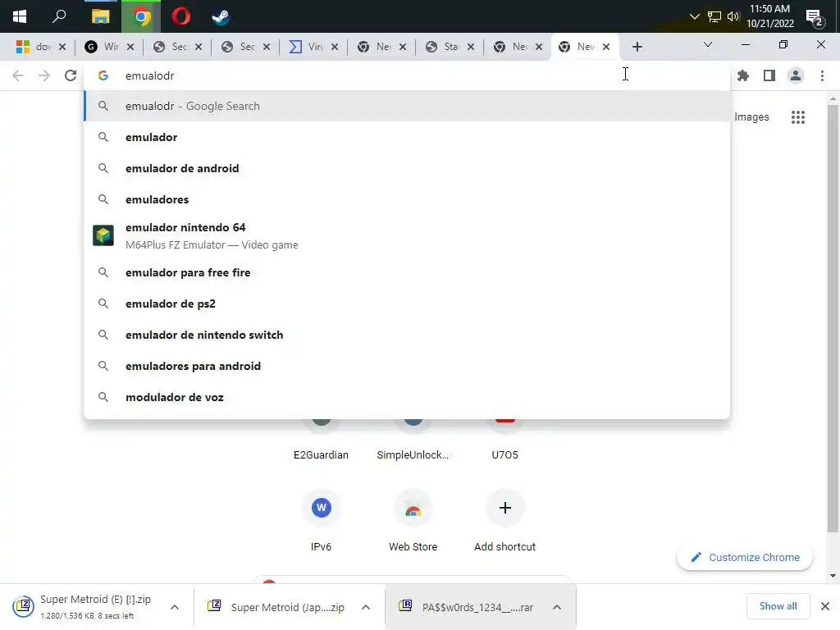840x630 pixels.
Task: Expand options for Super Metroid (Jap download
Action: click(366, 607)
